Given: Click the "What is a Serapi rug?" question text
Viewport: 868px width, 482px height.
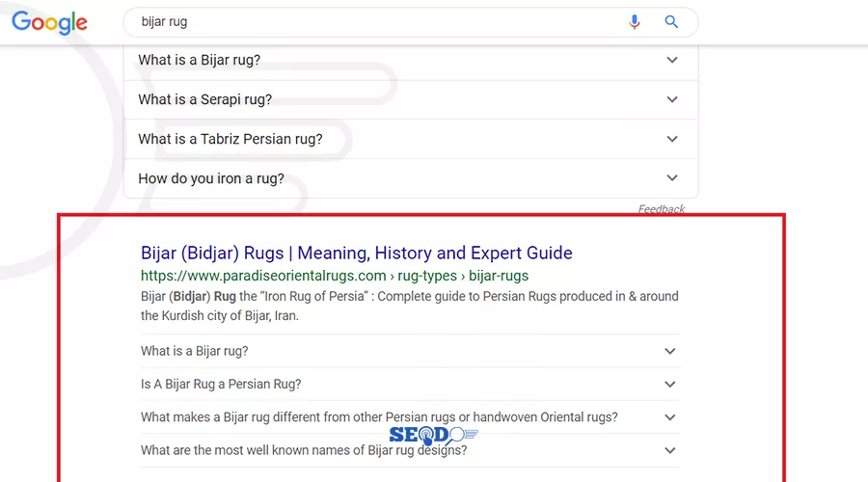Looking at the screenshot, I should click(204, 99).
